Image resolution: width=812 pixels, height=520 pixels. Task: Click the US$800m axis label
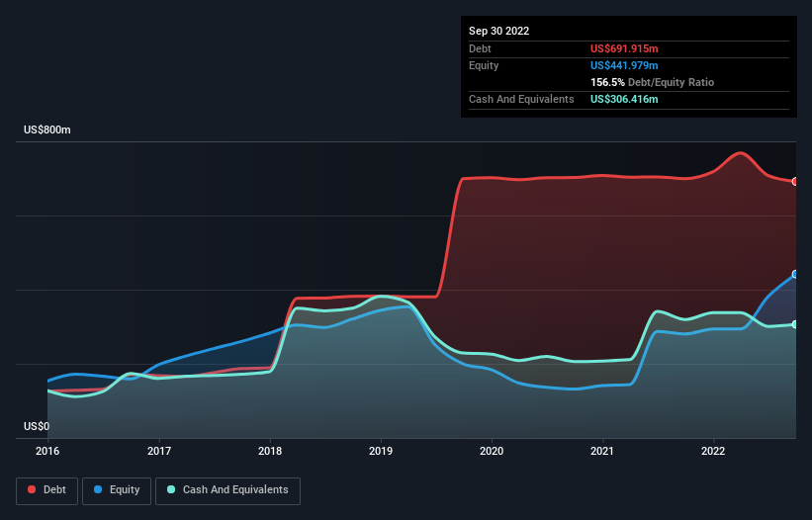pyautogui.click(x=47, y=130)
